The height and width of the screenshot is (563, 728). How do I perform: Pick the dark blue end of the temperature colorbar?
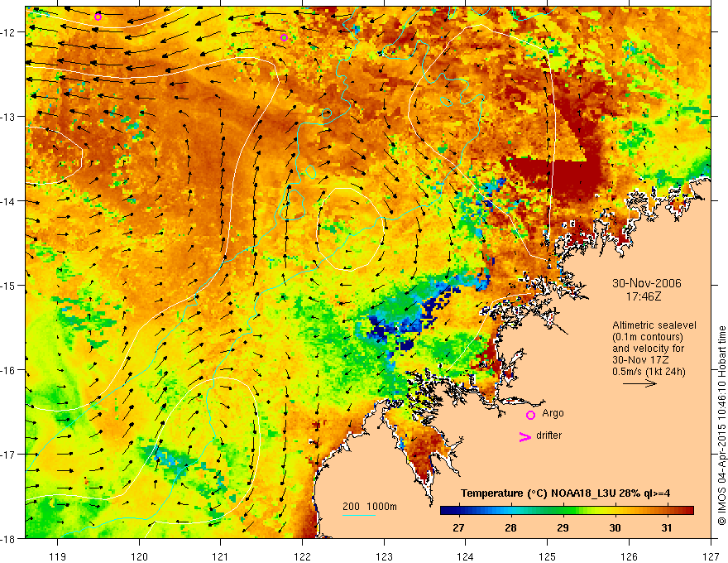448,511
